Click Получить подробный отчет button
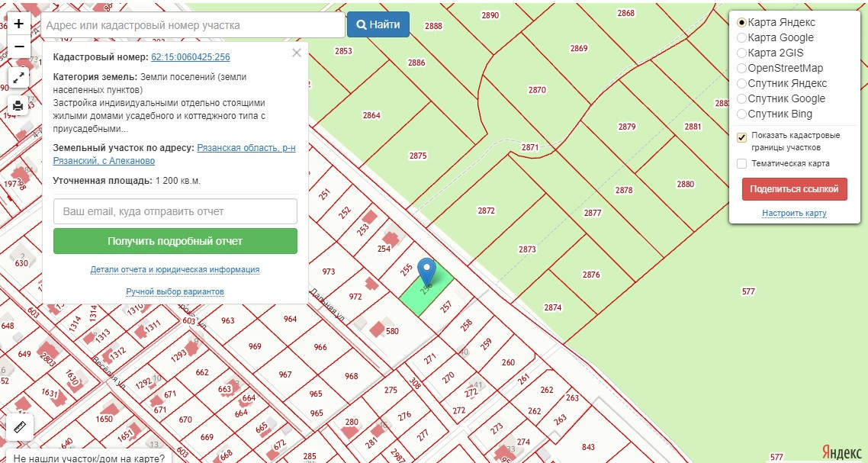Screen dimensions: 868x463 pyautogui.click(x=175, y=242)
